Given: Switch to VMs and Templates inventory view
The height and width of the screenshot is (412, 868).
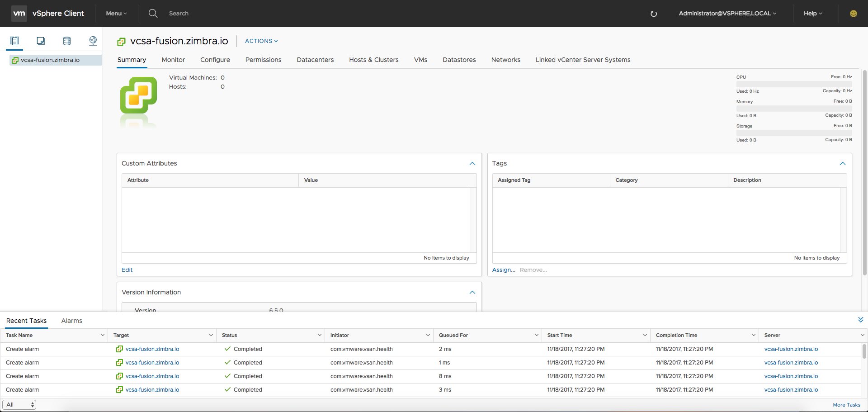Looking at the screenshot, I should [41, 41].
